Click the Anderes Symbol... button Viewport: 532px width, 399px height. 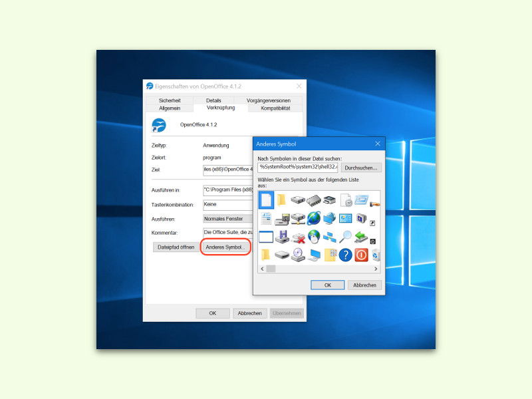click(225, 247)
